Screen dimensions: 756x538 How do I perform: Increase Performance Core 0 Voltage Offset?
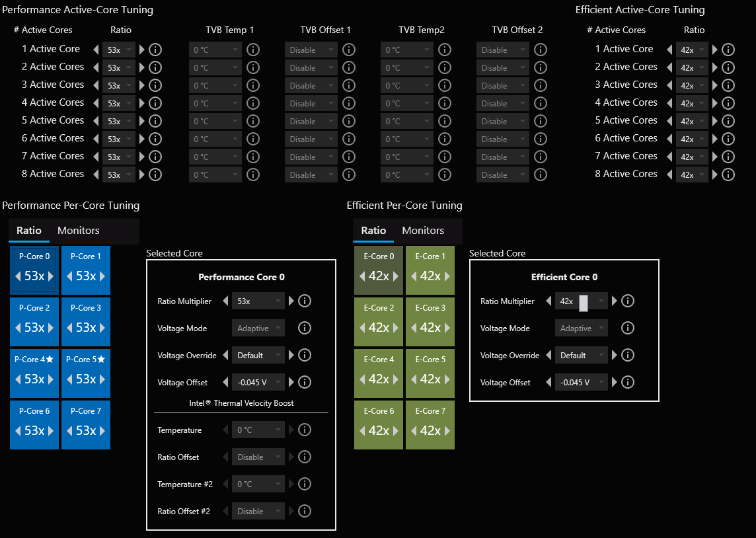coord(291,382)
